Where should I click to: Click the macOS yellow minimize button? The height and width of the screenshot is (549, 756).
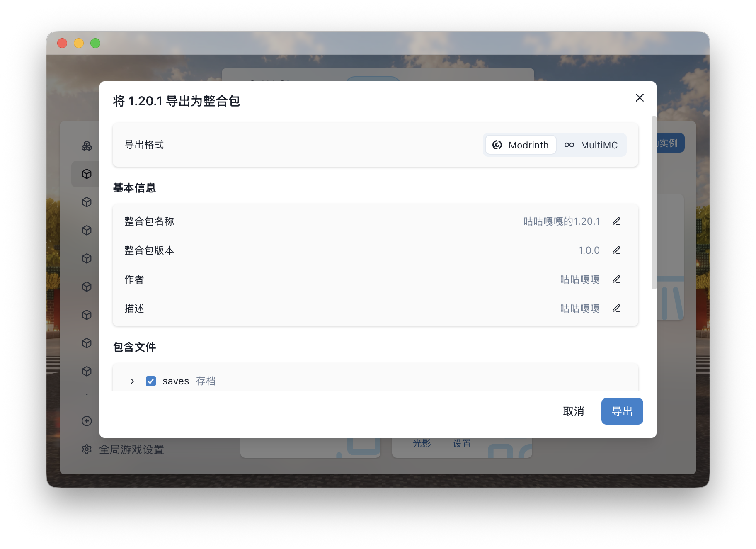79,43
